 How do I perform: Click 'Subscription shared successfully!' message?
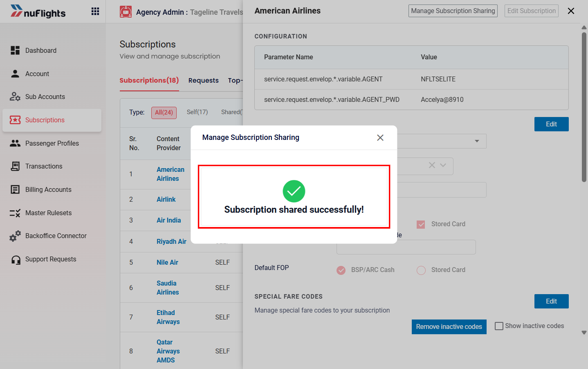294,209
